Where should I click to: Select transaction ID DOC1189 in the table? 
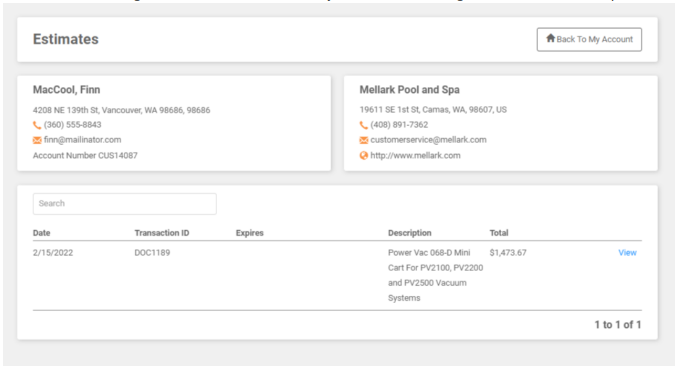pos(152,253)
